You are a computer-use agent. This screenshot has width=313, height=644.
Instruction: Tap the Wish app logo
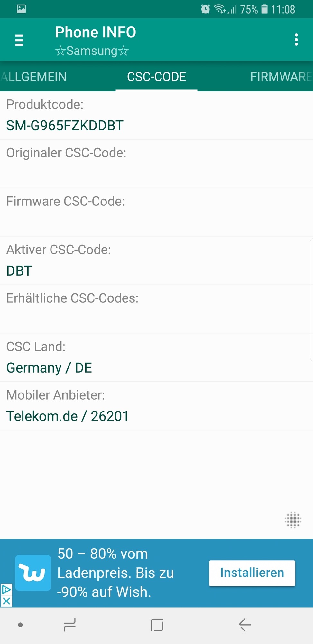click(x=33, y=573)
